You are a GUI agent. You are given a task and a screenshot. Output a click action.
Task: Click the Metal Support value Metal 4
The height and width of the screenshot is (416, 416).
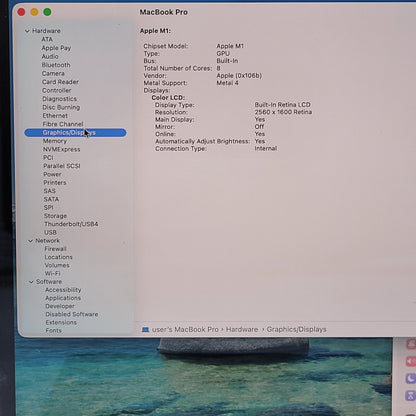point(227,83)
